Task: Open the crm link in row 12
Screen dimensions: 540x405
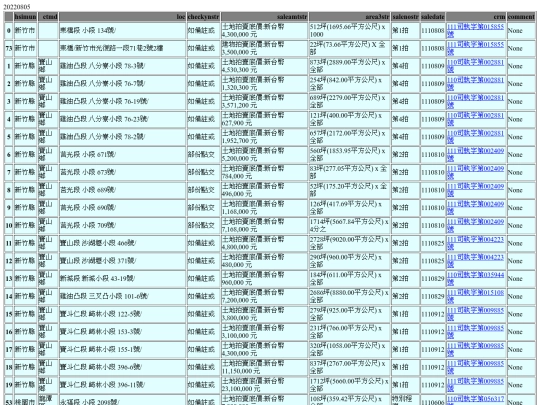Action: pos(475,261)
